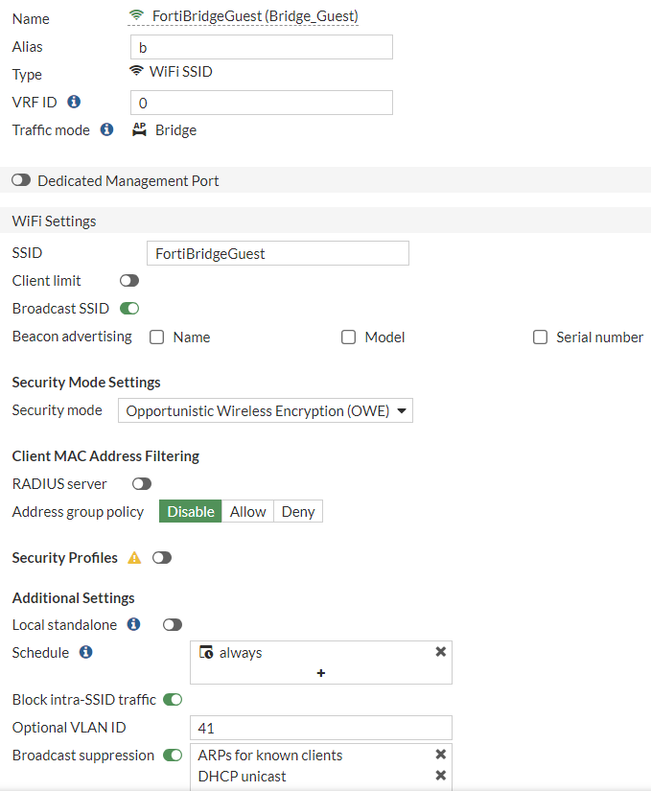The height and width of the screenshot is (791, 651).
Task: Click the Schedule info icon
Action: point(86,652)
